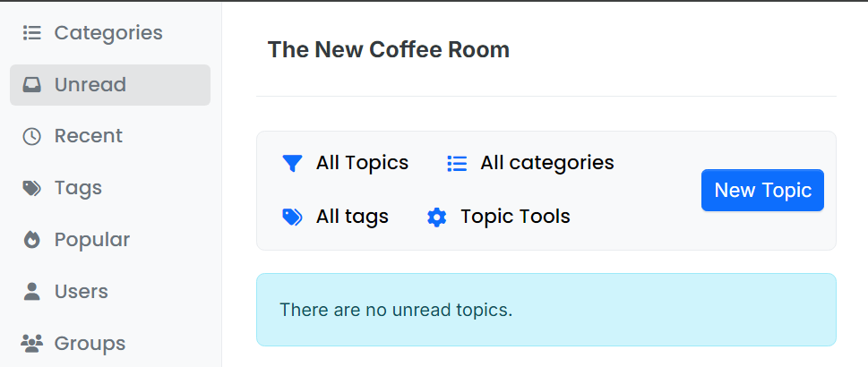
Task: Click the Users person icon
Action: (32, 292)
